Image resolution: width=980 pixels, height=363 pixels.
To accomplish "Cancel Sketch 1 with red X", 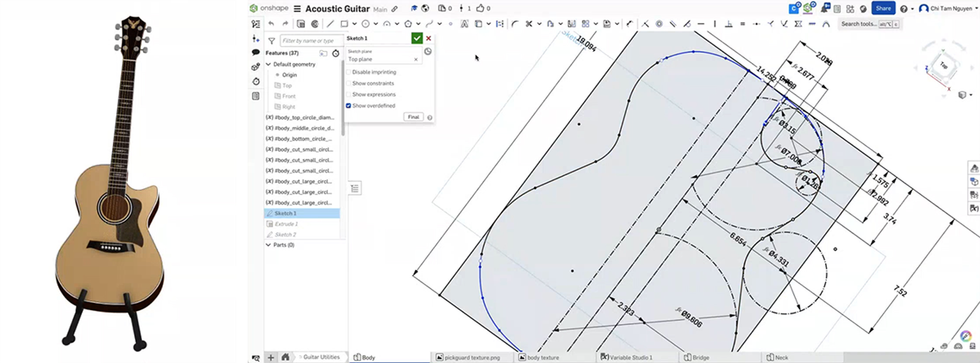I will (429, 38).
